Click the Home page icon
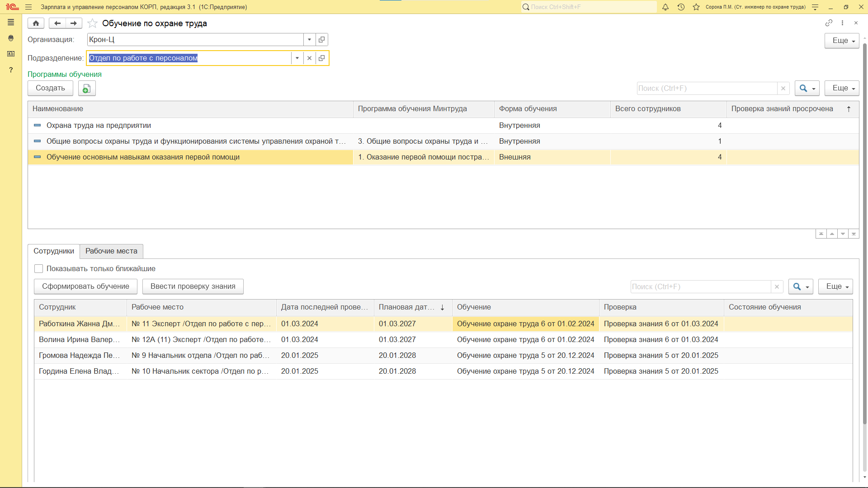Screen dimensions: 868x488 (36, 23)
